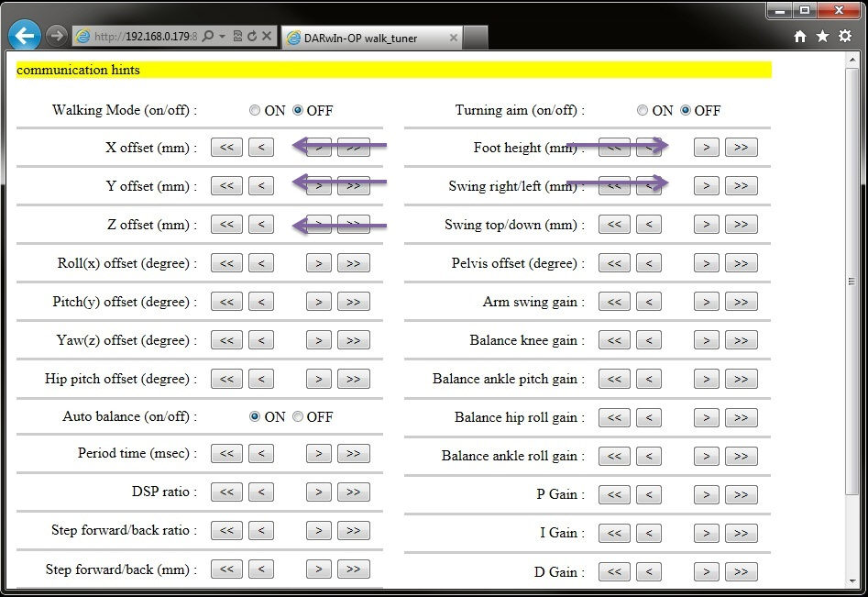This screenshot has height=597, width=868.
Task: Decrease DSP ratio by small step (<)
Action: click(261, 492)
